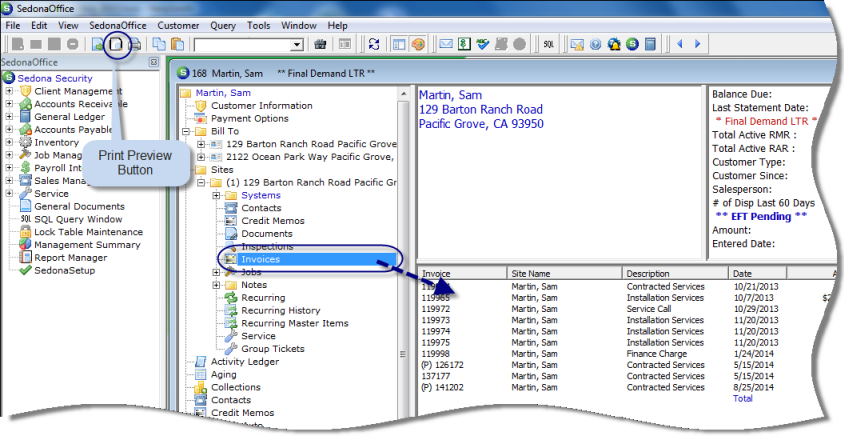This screenshot has height=436, width=844.
Task: Click the envelope with warning icon
Action: click(576, 44)
